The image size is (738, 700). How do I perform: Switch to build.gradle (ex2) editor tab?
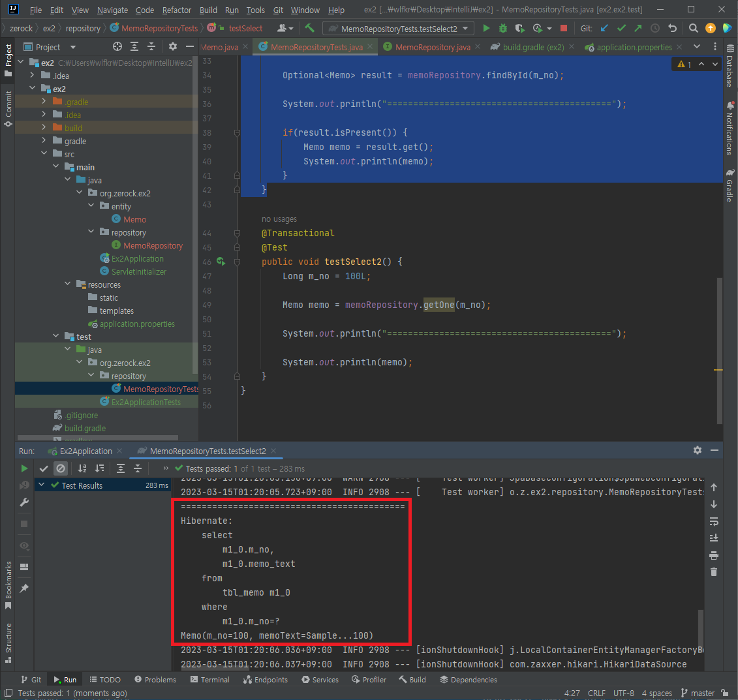pyautogui.click(x=532, y=47)
